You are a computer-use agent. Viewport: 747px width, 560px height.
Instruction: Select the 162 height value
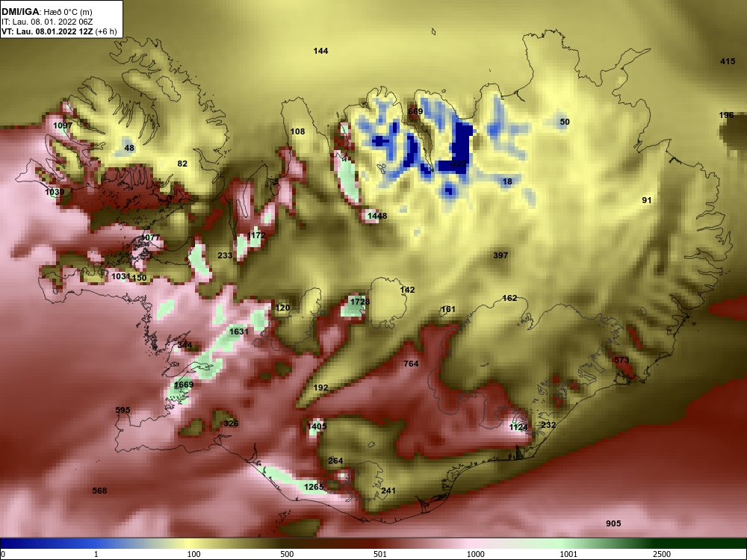click(509, 298)
